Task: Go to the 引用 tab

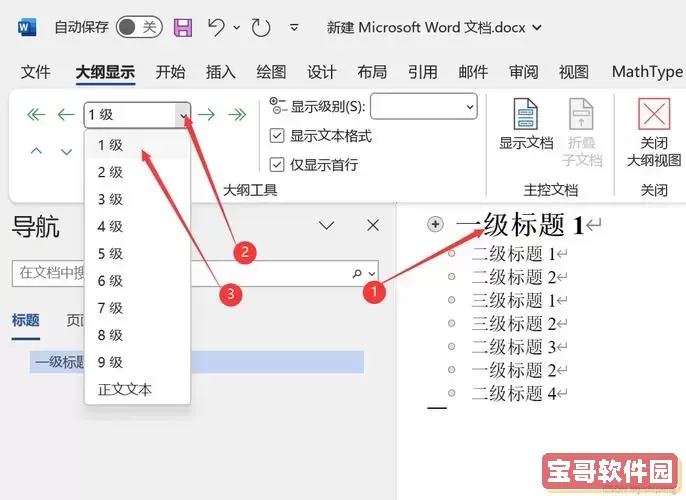Action: point(423,72)
